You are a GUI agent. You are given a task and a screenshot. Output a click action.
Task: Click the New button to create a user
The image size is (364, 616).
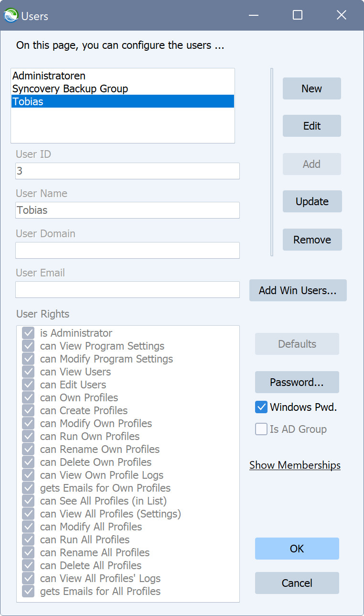(311, 88)
